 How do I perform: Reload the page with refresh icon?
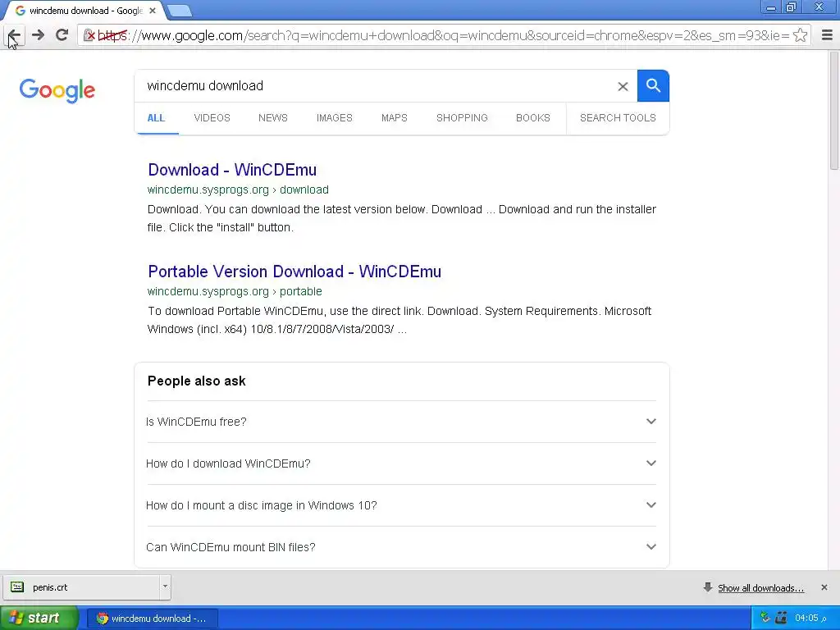(62, 35)
